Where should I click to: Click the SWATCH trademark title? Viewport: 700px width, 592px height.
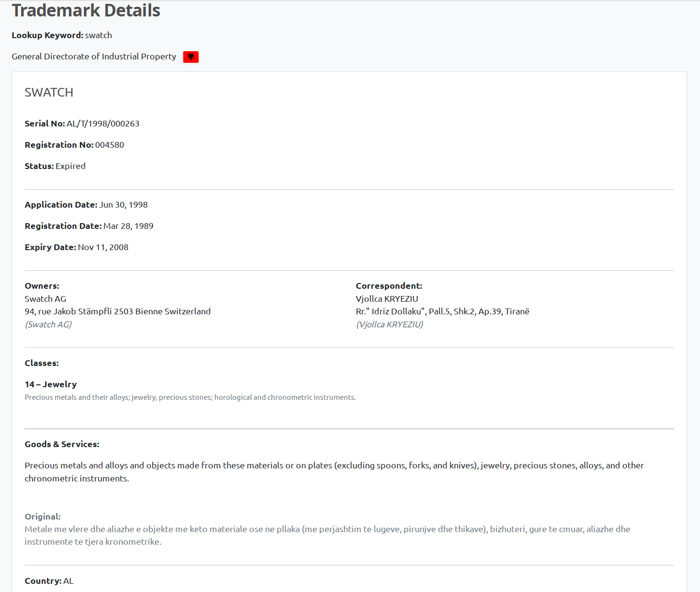(49, 92)
